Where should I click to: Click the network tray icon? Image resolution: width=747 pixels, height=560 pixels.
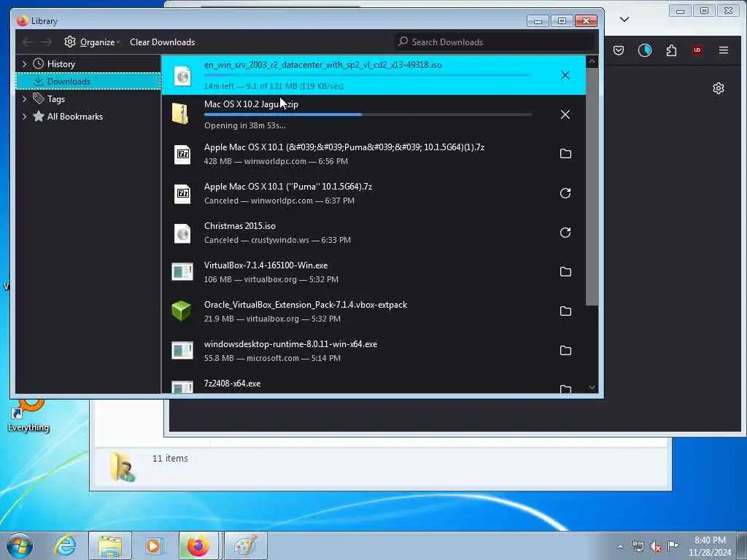(638, 547)
